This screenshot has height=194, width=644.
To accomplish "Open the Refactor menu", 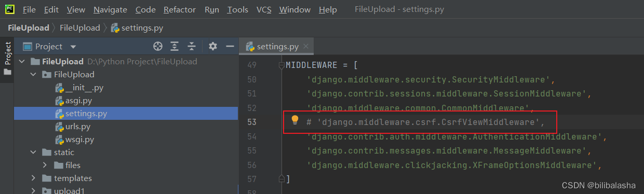I will 180,10.
